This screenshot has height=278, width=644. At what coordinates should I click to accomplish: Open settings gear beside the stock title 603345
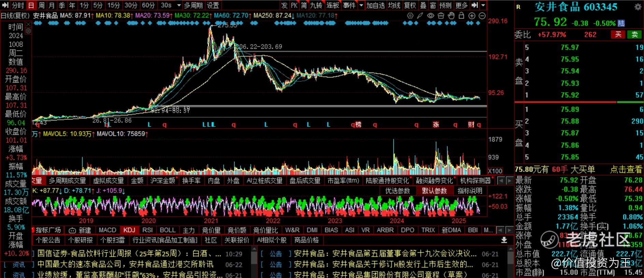pyautogui.click(x=638, y=7)
